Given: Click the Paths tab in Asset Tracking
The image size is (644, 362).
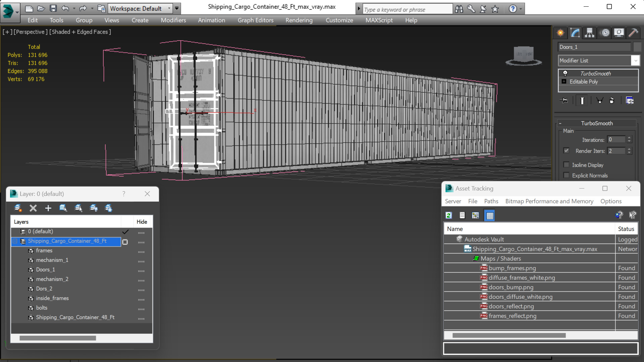Looking at the screenshot, I should (490, 201).
